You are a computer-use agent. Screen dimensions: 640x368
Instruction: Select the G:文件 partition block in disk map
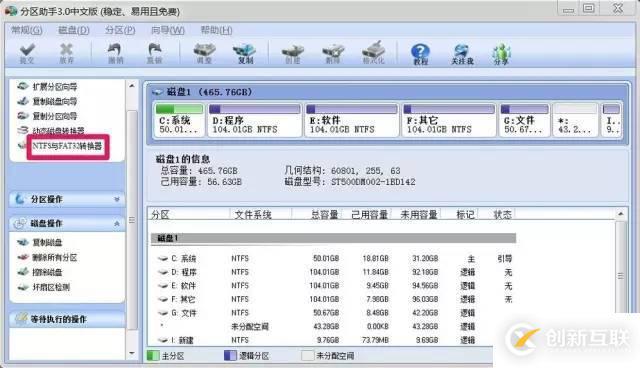tap(524, 120)
